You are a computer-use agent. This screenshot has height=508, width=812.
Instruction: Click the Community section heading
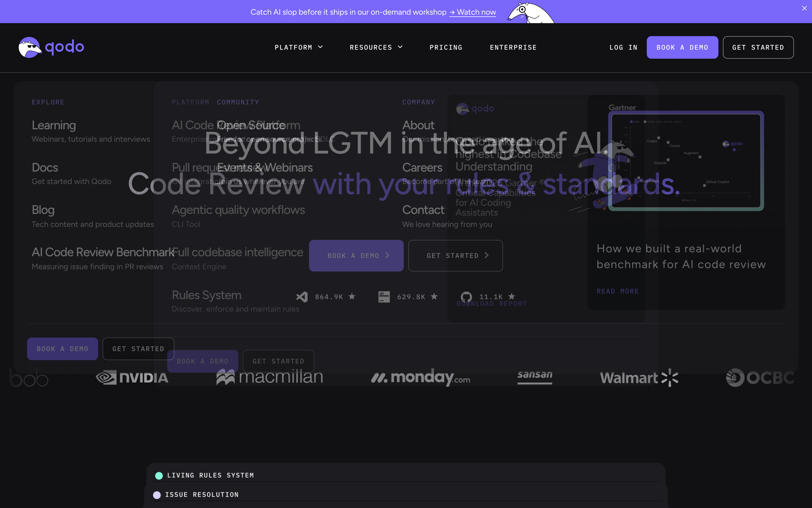238,102
